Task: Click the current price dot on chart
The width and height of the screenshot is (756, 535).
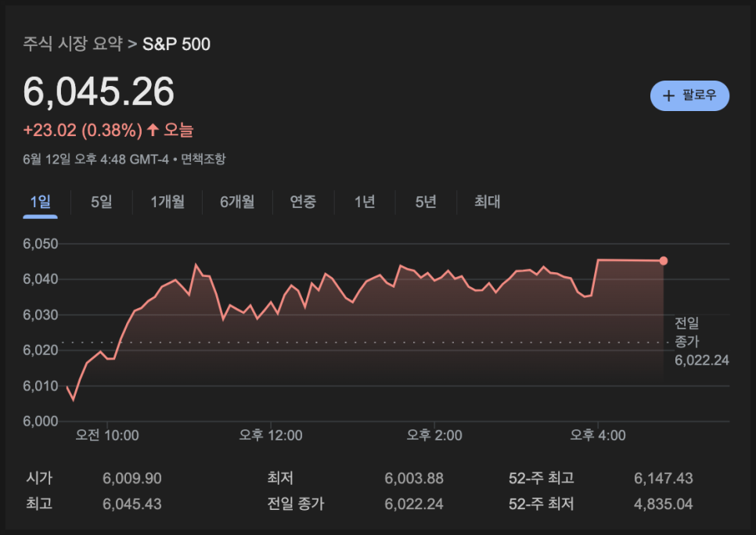Action: pyautogui.click(x=664, y=260)
